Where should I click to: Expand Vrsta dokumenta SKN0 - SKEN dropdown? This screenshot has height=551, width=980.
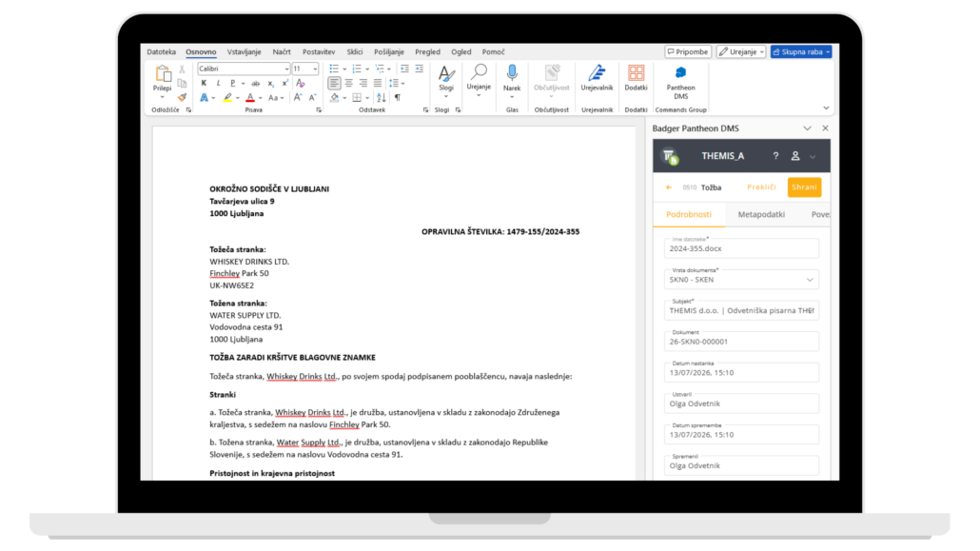tap(810, 280)
